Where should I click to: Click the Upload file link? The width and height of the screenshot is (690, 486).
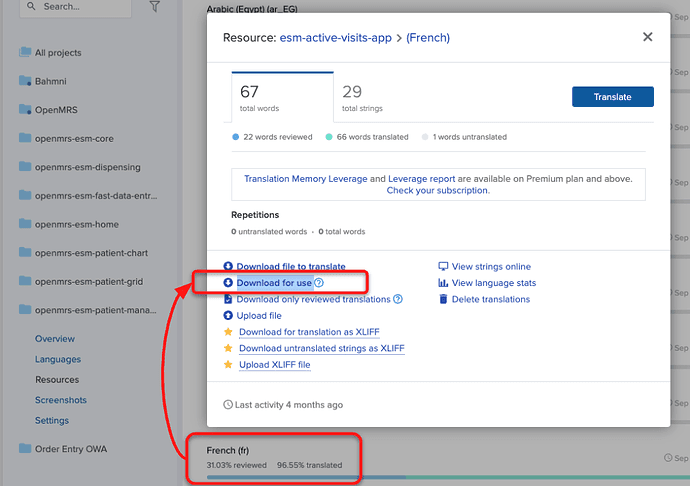click(x=259, y=316)
